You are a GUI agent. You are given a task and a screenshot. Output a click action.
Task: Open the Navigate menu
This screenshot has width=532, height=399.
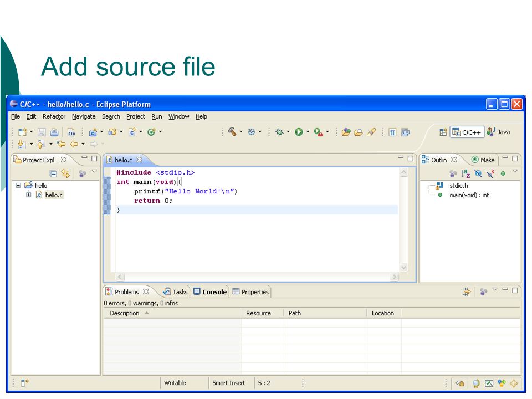(x=84, y=116)
